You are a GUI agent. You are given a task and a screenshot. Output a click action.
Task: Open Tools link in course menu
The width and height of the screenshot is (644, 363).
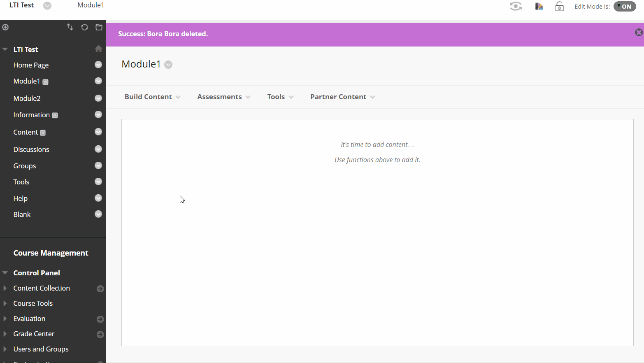click(21, 182)
